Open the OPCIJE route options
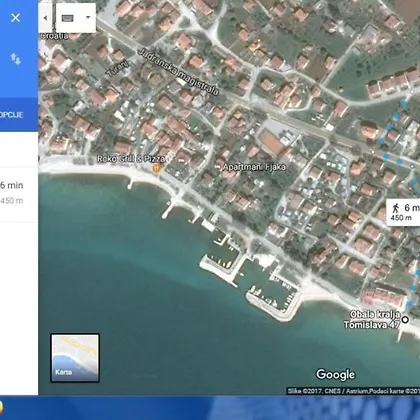The height and width of the screenshot is (420, 420). point(12,115)
